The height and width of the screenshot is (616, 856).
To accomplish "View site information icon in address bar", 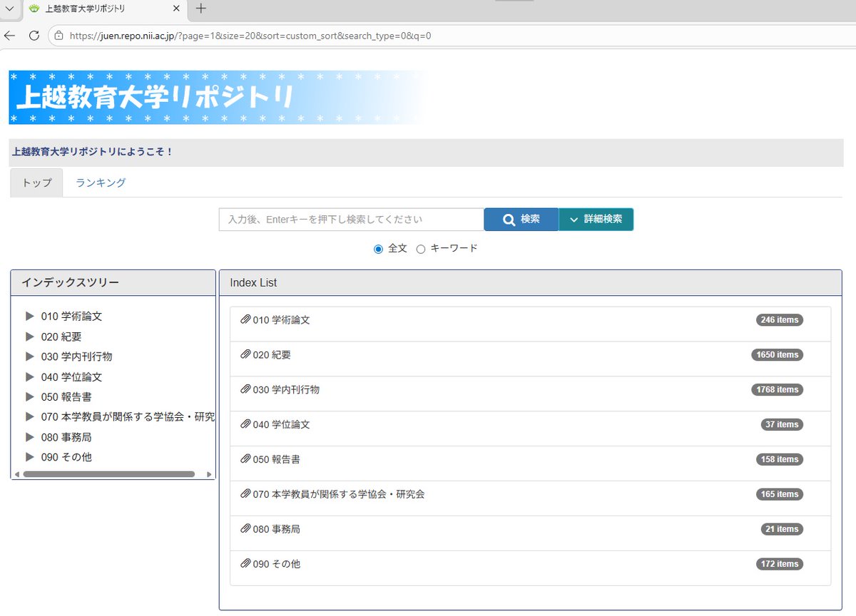I will click(x=58, y=36).
